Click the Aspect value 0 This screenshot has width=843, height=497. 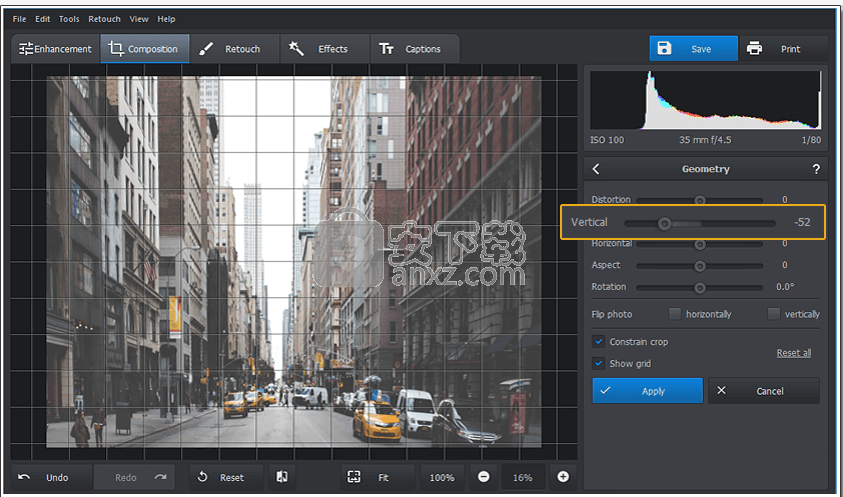(x=785, y=265)
